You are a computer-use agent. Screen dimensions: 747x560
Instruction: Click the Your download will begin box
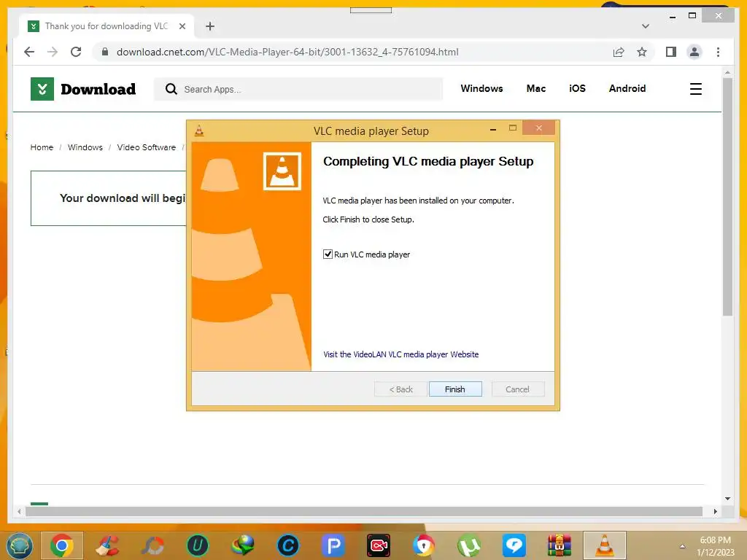(x=109, y=198)
